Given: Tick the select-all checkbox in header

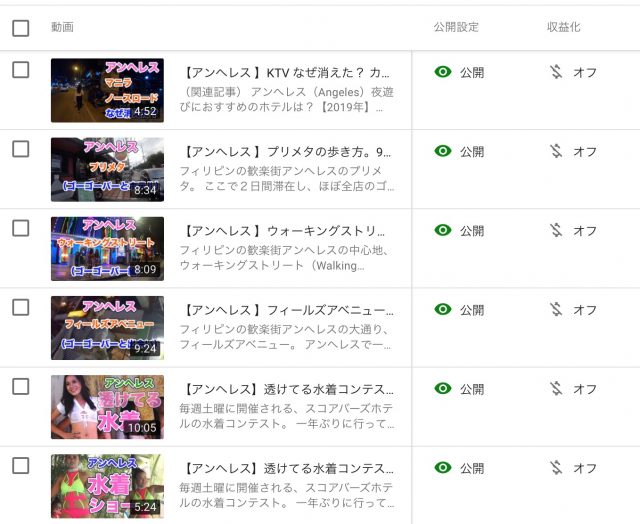Looking at the screenshot, I should 20,28.
